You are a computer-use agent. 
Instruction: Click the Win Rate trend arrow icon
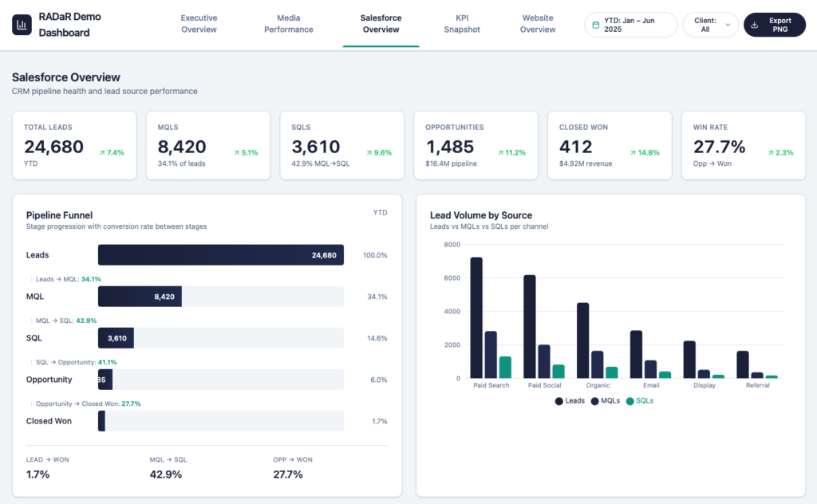tap(771, 152)
